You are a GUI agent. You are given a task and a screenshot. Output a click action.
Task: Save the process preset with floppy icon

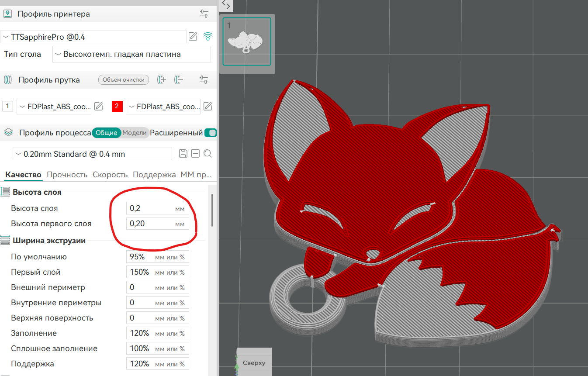click(183, 154)
